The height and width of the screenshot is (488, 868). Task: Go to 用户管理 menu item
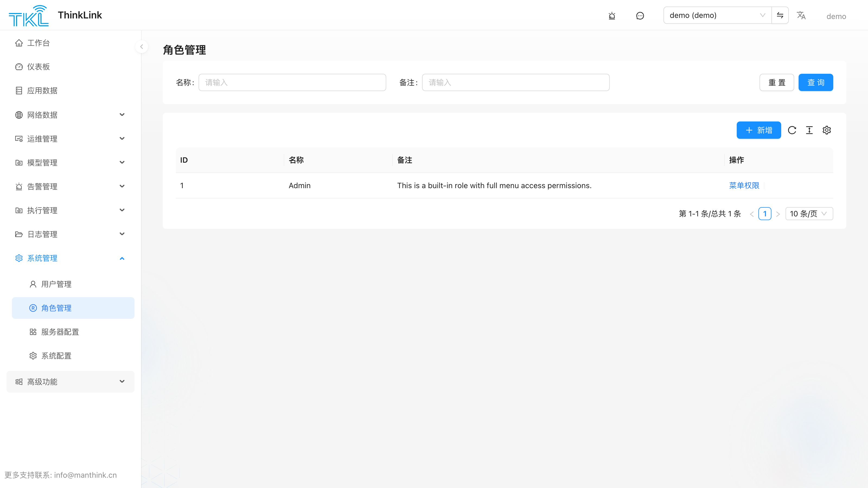click(73, 284)
